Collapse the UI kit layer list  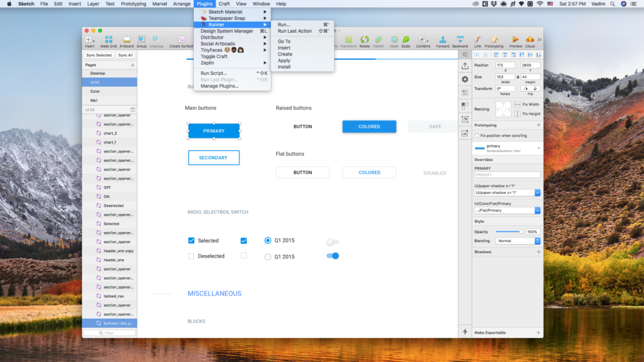coord(133,110)
